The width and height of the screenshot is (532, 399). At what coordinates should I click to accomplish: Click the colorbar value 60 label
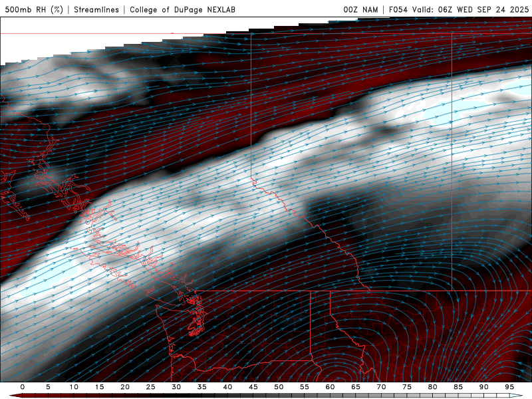tap(330, 387)
